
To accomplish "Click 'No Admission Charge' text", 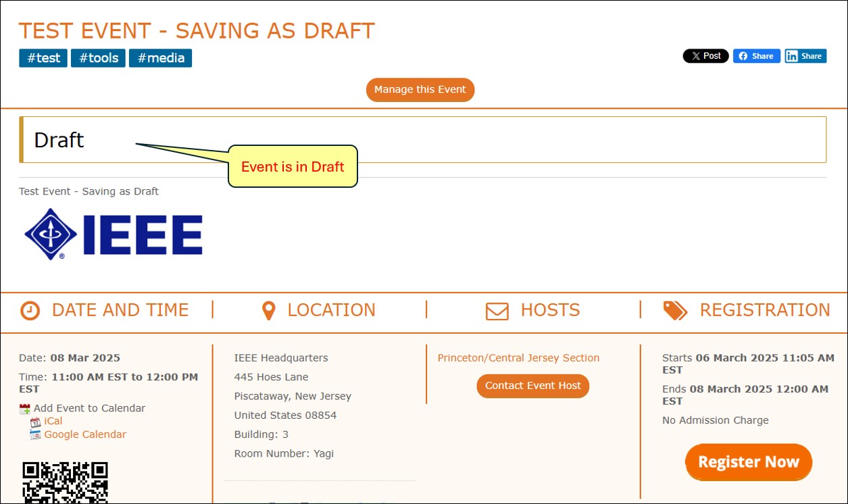I will [x=716, y=420].
